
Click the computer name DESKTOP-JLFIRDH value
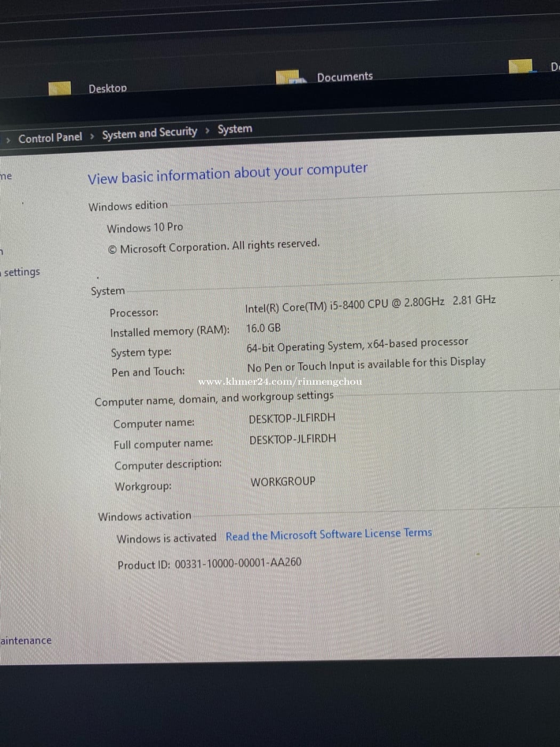[292, 418]
